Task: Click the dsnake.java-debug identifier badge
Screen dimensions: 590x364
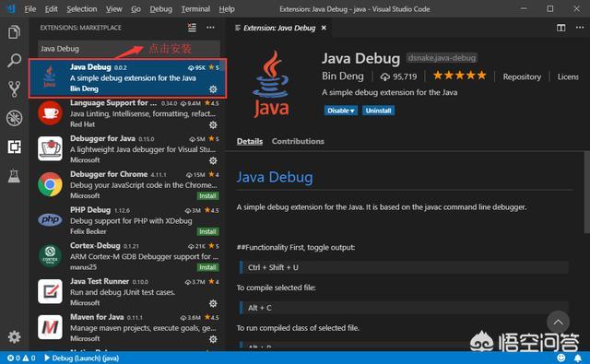Action: point(442,58)
